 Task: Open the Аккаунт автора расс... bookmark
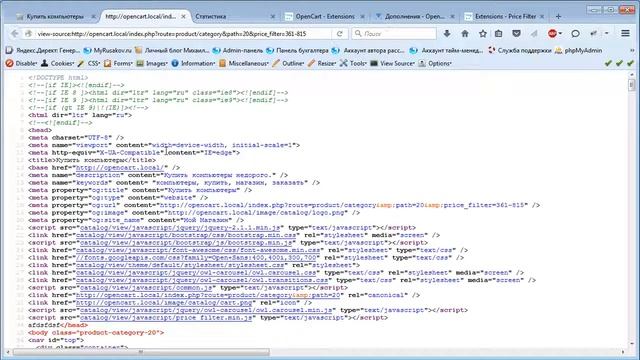coord(368,51)
